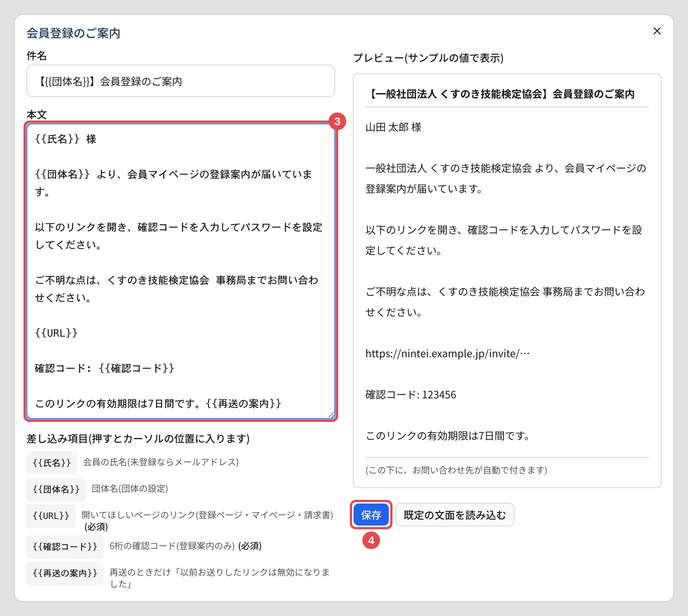
Task: Click 山田 太郎 様 in the preview
Action: coord(393,127)
